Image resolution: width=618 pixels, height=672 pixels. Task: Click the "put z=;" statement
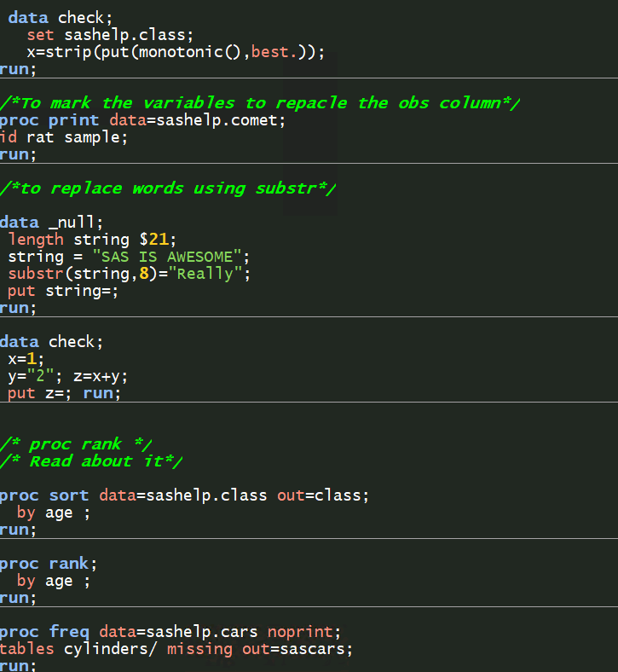[39, 393]
